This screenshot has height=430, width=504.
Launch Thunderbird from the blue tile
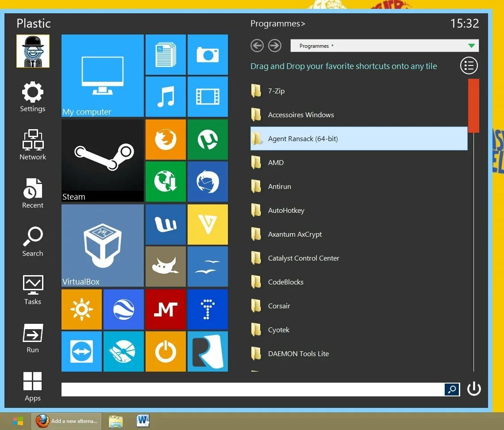pyautogui.click(x=208, y=181)
